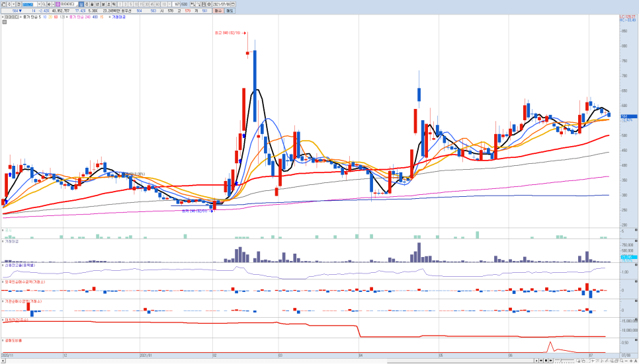The height and width of the screenshot is (364, 639).
Task: Click the corner icon of 대차잔고 panel
Action: [636, 320]
